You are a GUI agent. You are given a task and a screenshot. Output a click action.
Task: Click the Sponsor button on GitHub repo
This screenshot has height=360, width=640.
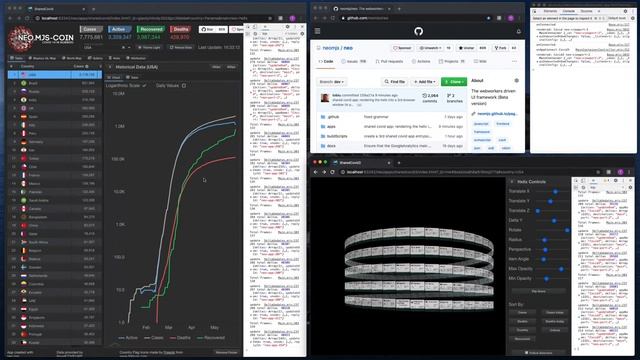402,48
